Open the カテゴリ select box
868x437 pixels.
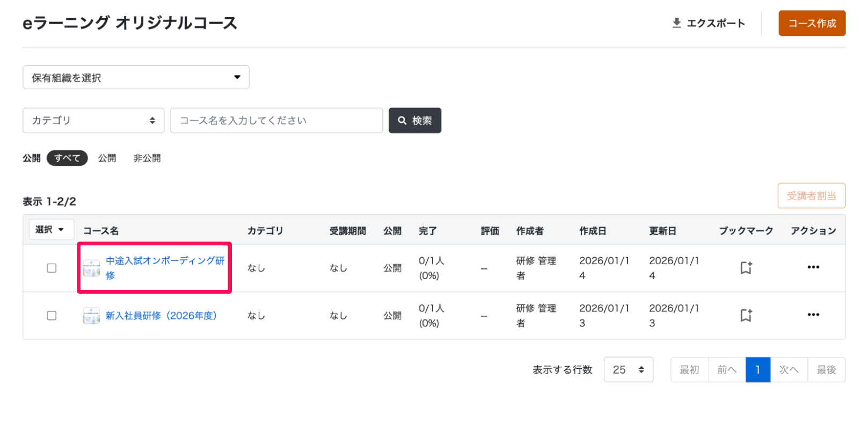click(93, 120)
